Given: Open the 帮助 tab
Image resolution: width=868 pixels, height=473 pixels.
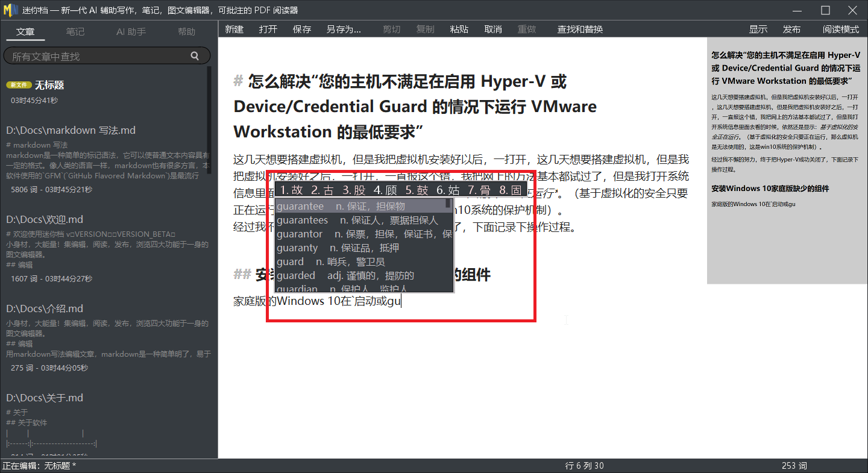Looking at the screenshot, I should (x=187, y=31).
